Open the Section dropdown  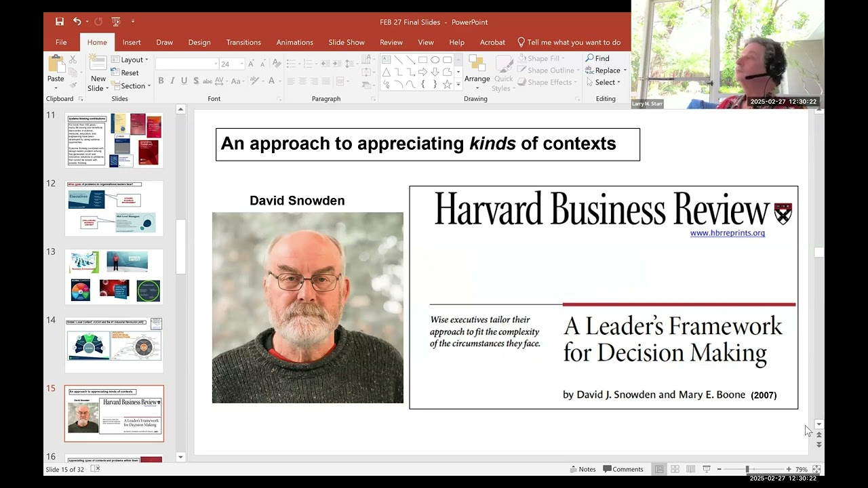tap(131, 86)
